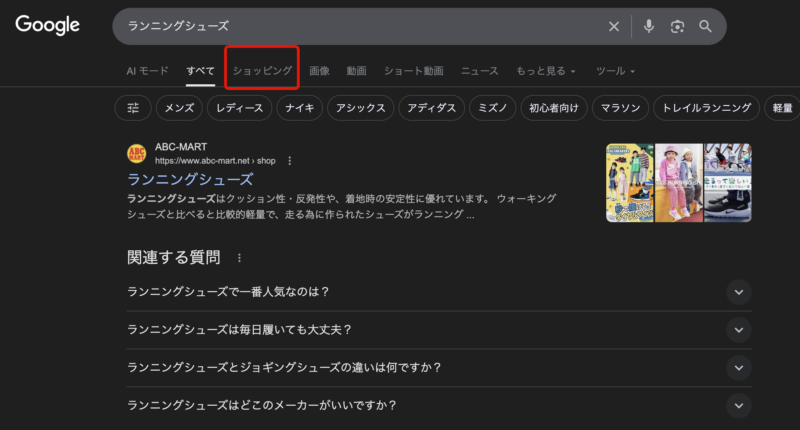Open the ランニングシューズ ABC-MART result link
The image size is (800, 430).
point(190,179)
